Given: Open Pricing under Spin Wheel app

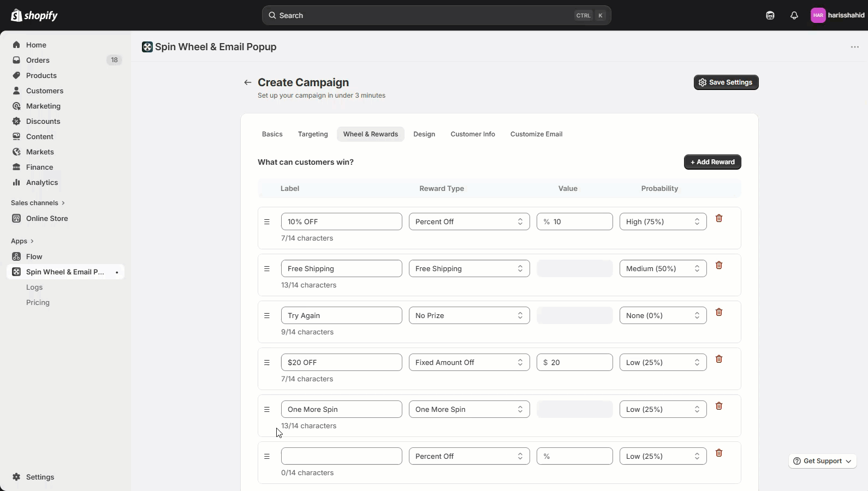Looking at the screenshot, I should click(x=38, y=302).
